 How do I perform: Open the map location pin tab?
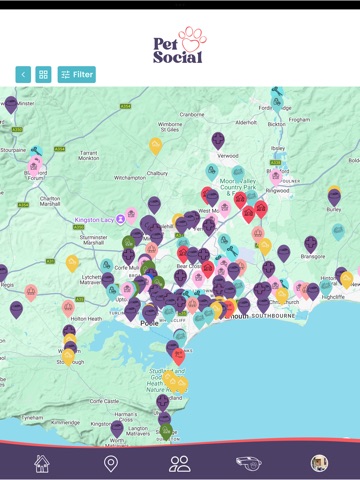pos(111,464)
